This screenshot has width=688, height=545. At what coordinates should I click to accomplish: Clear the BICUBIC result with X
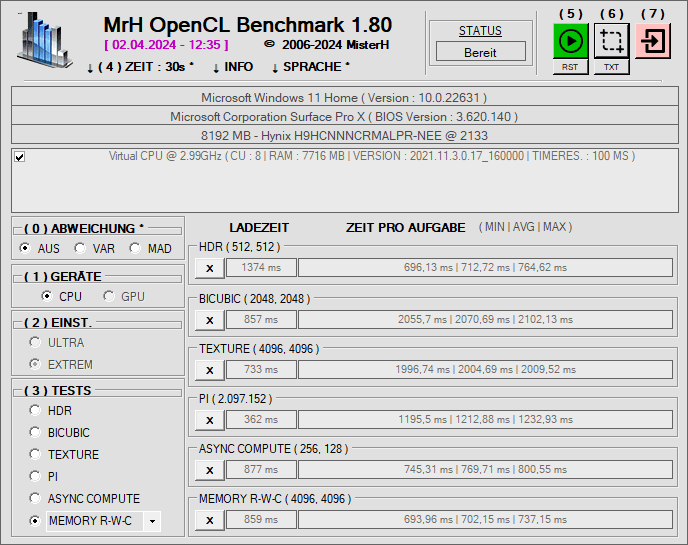point(210,320)
